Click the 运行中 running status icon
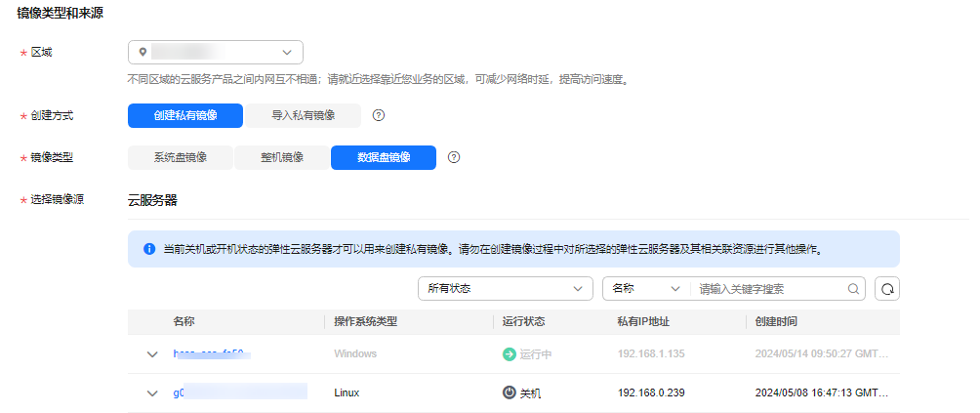980x413 pixels. coord(510,354)
